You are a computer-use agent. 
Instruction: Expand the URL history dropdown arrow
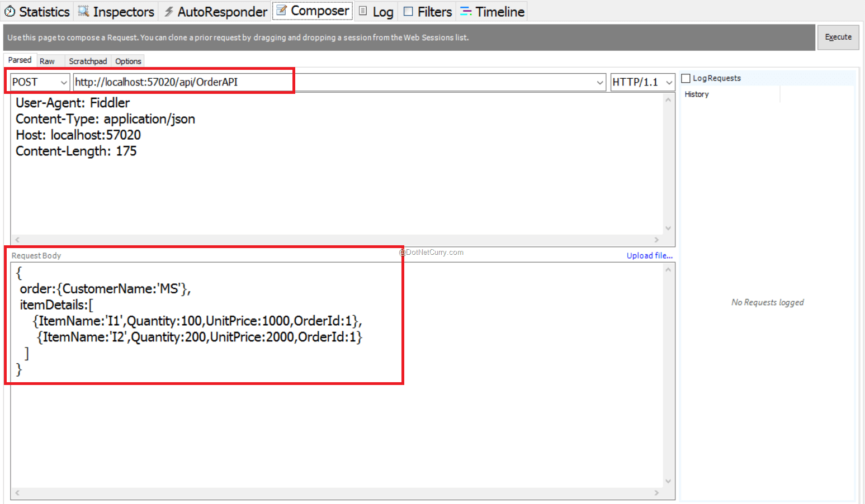[x=600, y=82]
